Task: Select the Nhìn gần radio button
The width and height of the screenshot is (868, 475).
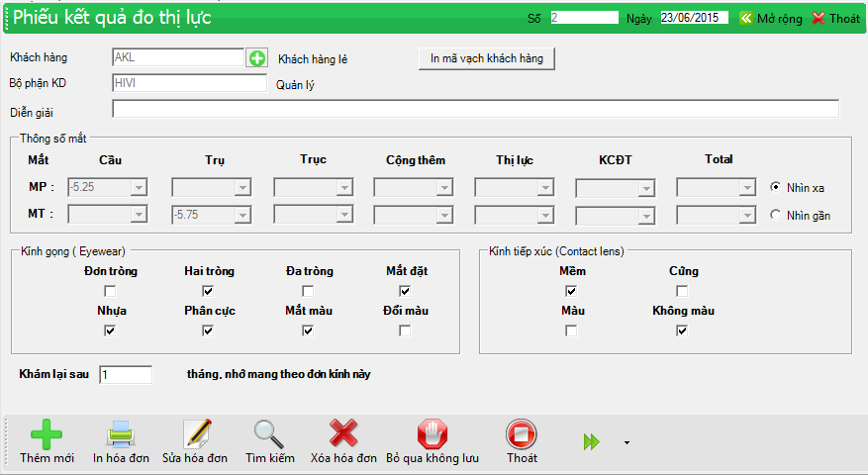Action: point(776,214)
